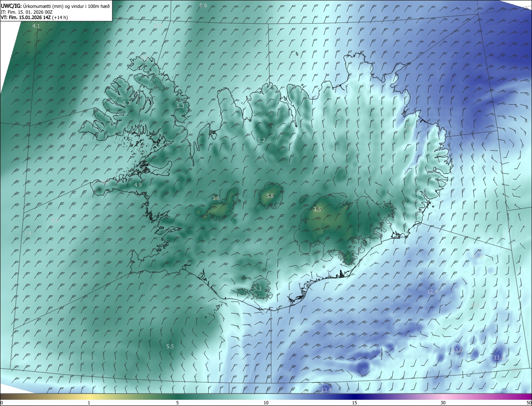Screen dimensions: 532x406
Task: Click the 7.8 value off the west coast
Action: 27,234
